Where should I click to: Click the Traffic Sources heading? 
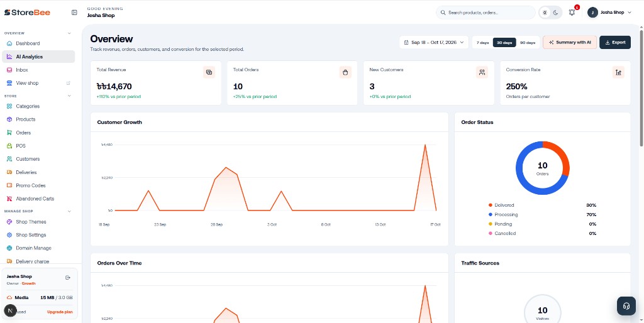(480, 263)
